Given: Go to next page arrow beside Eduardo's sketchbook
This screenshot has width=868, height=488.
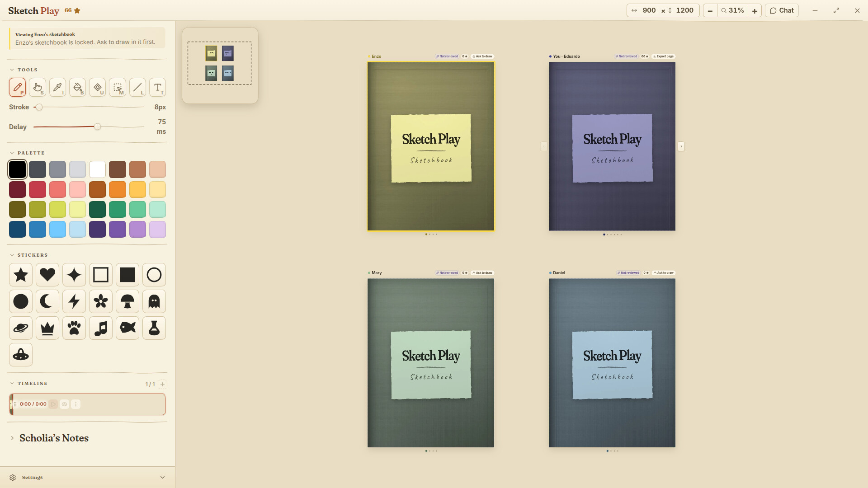Looking at the screenshot, I should (681, 146).
